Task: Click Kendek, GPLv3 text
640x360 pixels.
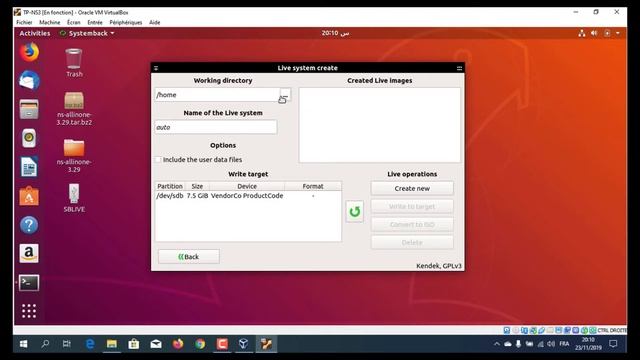Action: coord(439,266)
